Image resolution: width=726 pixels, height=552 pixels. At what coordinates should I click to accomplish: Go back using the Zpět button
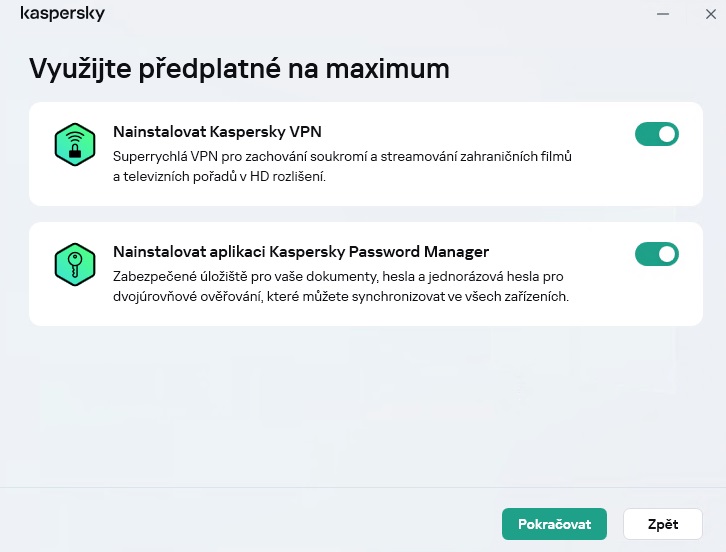663,524
